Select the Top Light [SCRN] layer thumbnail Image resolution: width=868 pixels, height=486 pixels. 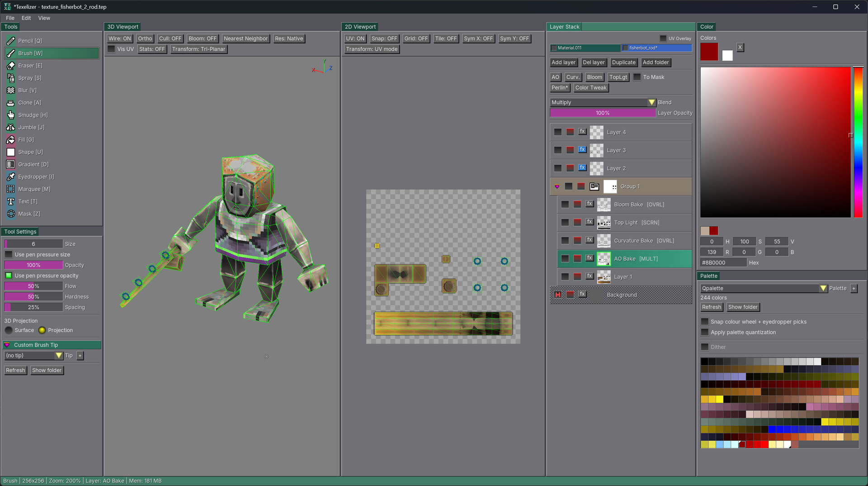(604, 223)
